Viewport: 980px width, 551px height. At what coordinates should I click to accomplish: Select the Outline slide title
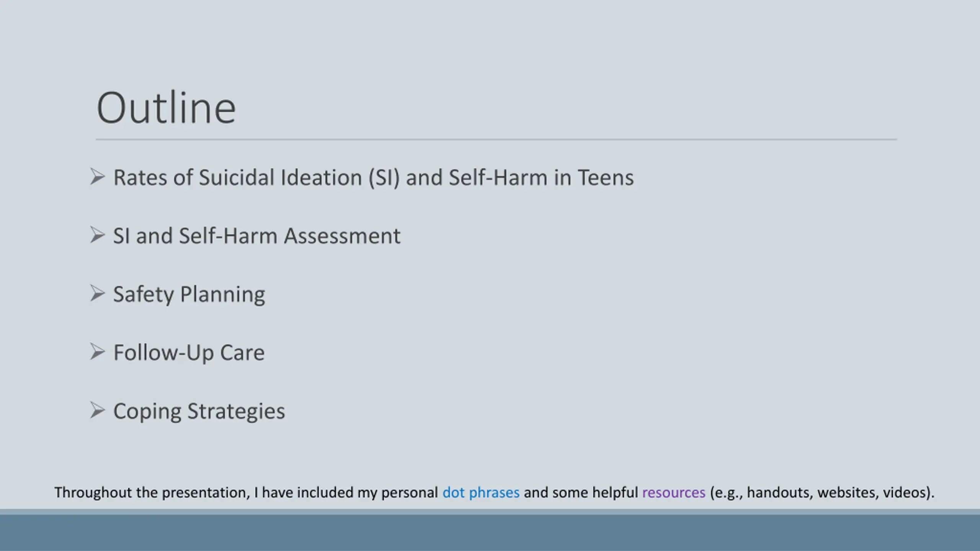(x=166, y=108)
